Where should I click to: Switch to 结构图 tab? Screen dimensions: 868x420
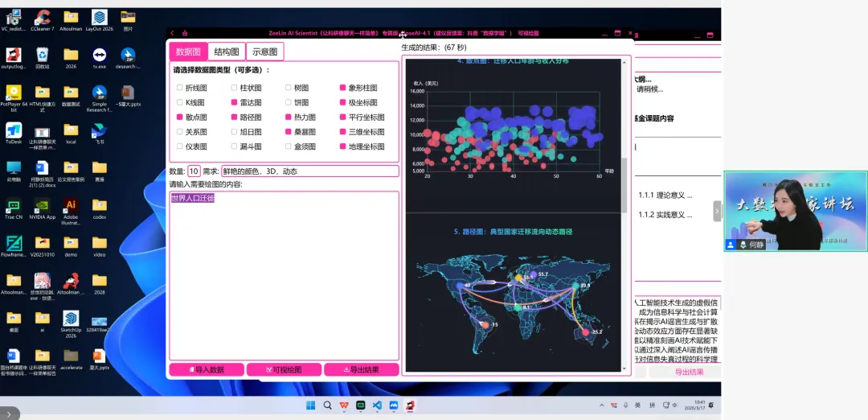[227, 51]
